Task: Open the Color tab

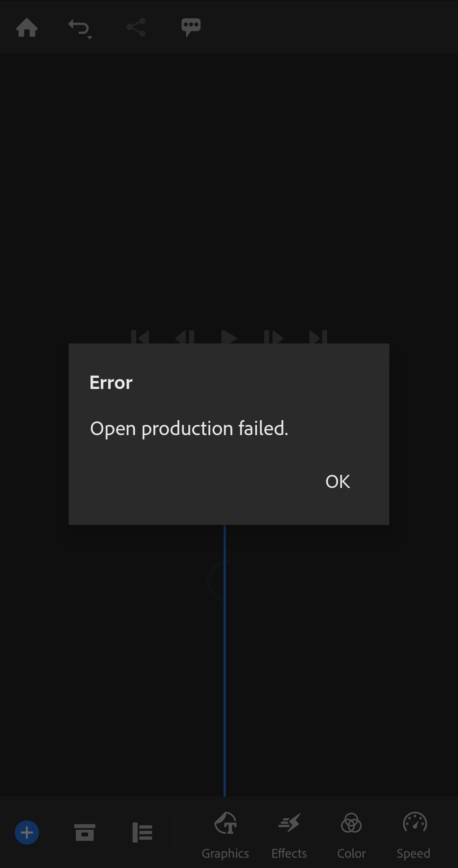Action: click(351, 836)
